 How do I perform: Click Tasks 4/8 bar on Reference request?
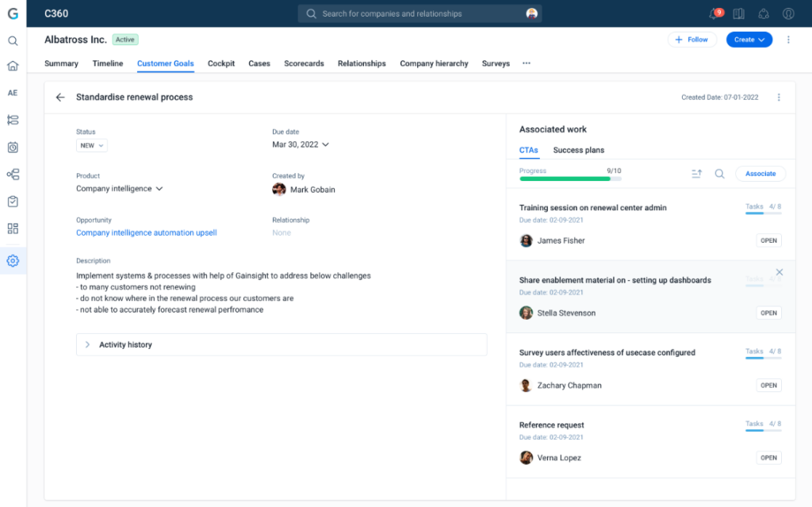click(x=764, y=430)
